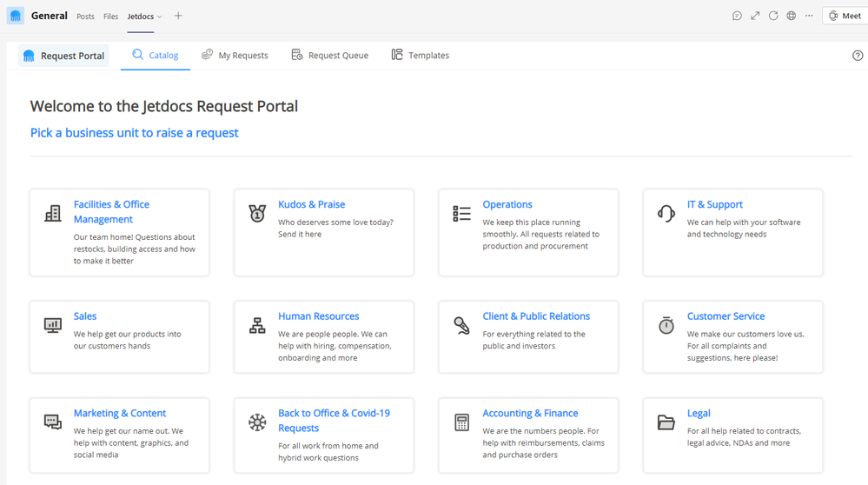Open the Legal link
Screen dimensions: 868x485
click(699, 413)
